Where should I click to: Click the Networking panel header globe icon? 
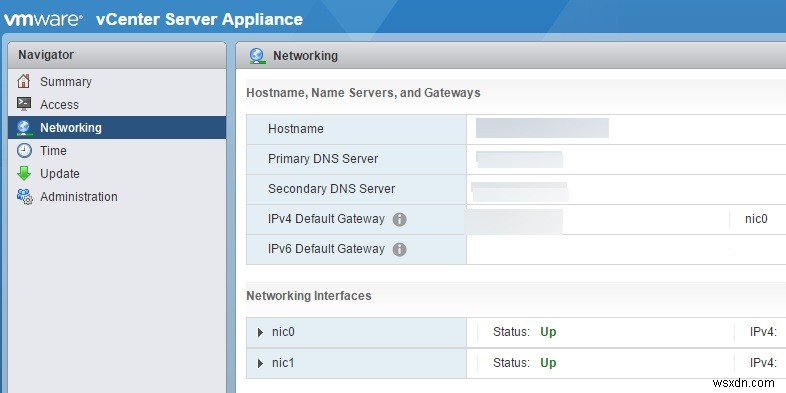click(257, 56)
